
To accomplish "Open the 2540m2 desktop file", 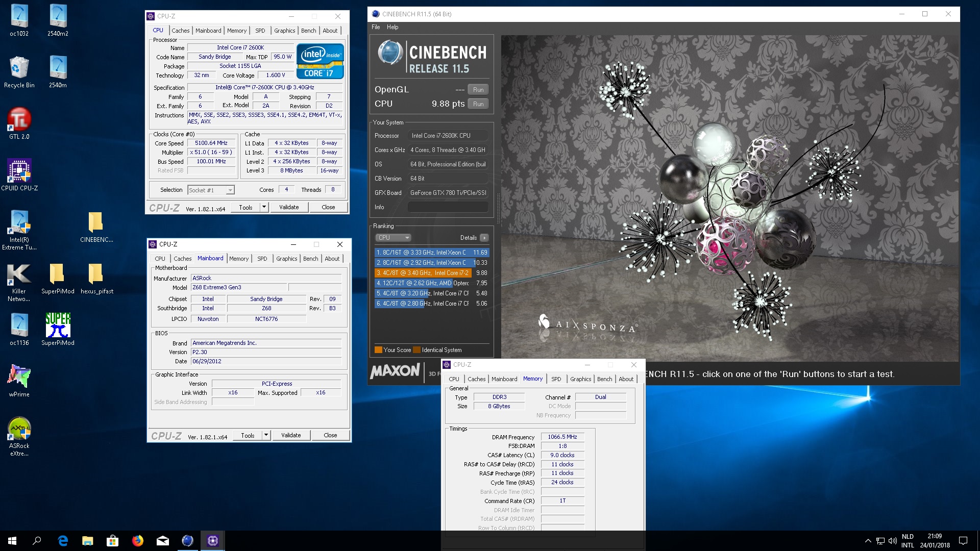I will coord(58,20).
